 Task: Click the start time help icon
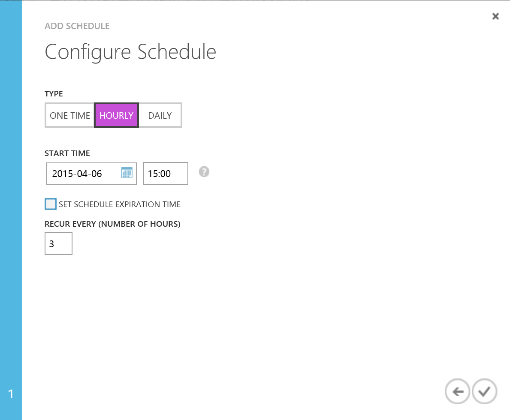[x=204, y=172]
